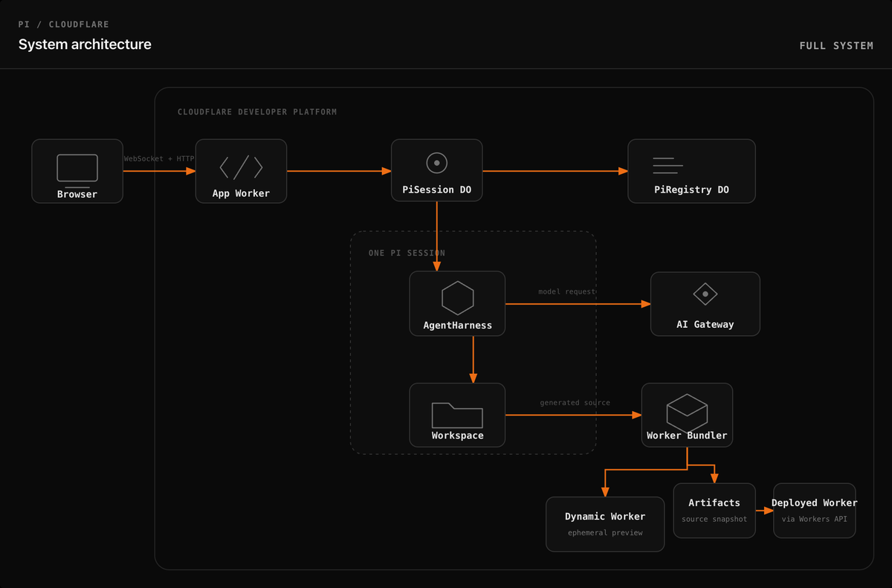Click the 'CLOUDFLARE DEVELOPER PLATFORM' label

tap(257, 112)
